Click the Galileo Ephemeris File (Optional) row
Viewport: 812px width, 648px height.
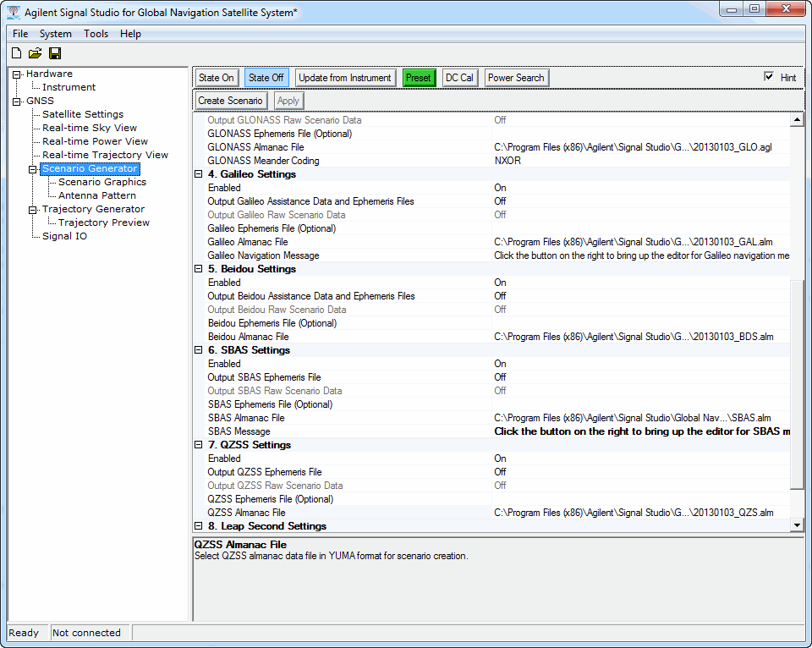click(x=492, y=228)
